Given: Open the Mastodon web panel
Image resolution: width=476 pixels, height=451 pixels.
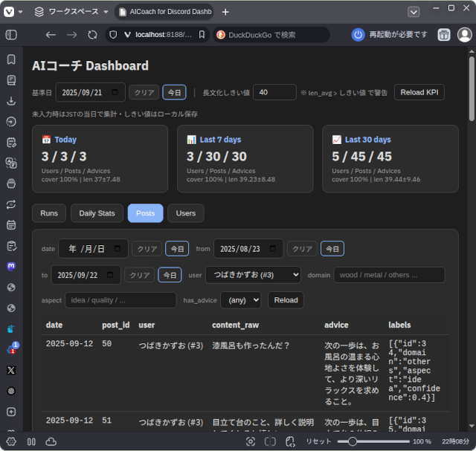Looking at the screenshot, I should tap(11, 266).
